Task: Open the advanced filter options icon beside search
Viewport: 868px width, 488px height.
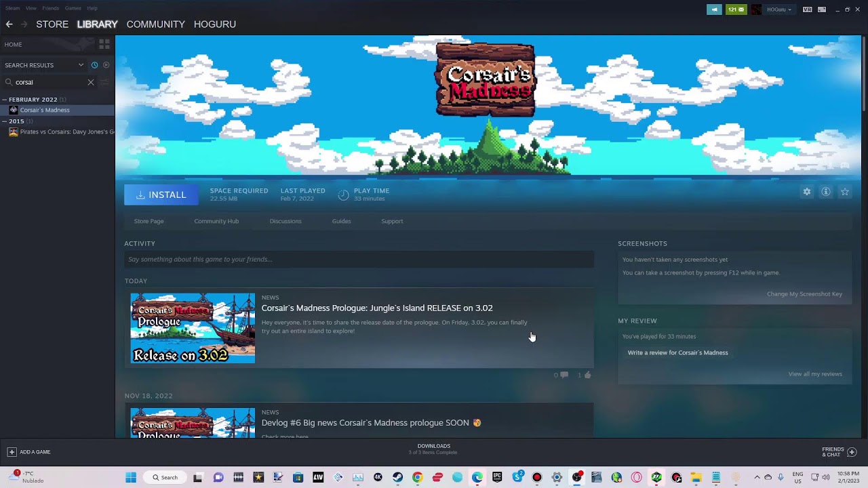Action: 104,82
